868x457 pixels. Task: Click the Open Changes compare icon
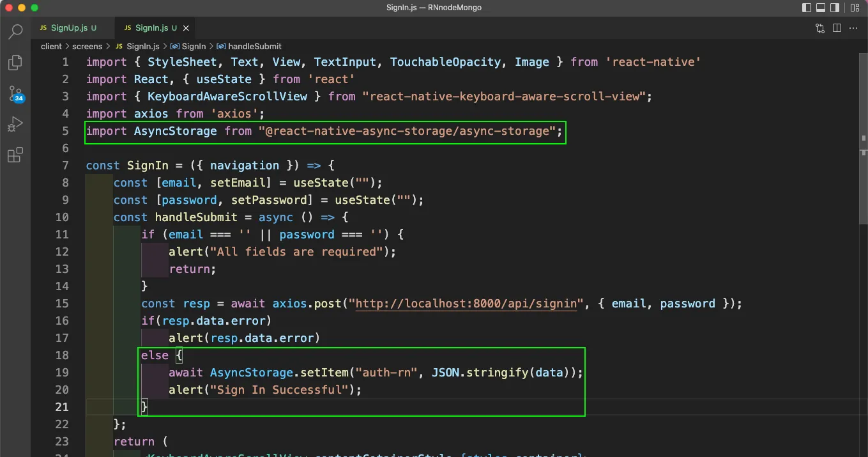pyautogui.click(x=820, y=28)
